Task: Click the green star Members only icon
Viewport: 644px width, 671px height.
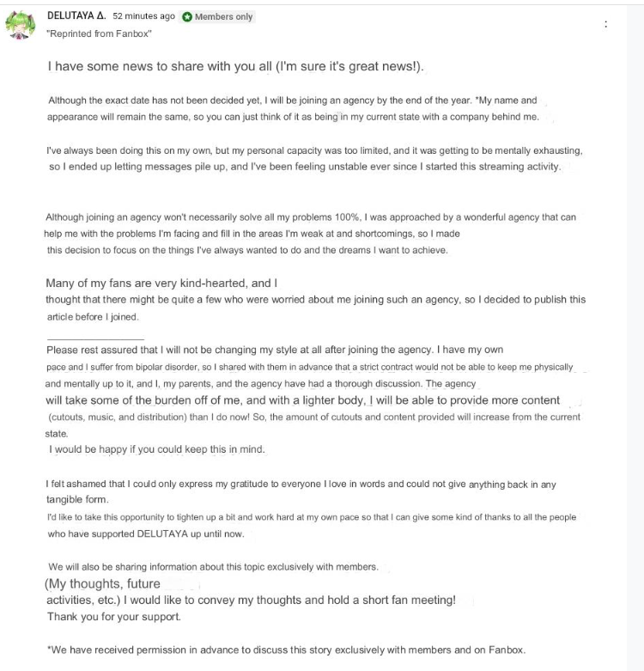Action: point(187,16)
